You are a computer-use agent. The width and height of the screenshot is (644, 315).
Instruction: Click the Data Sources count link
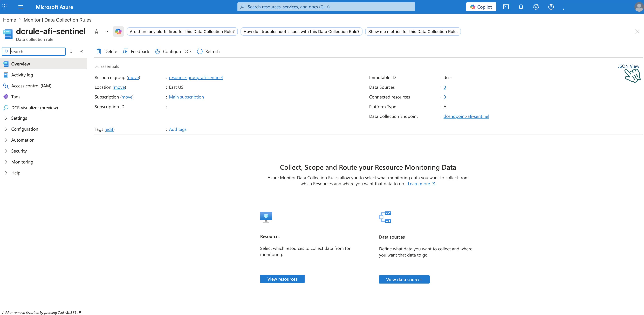coord(444,87)
